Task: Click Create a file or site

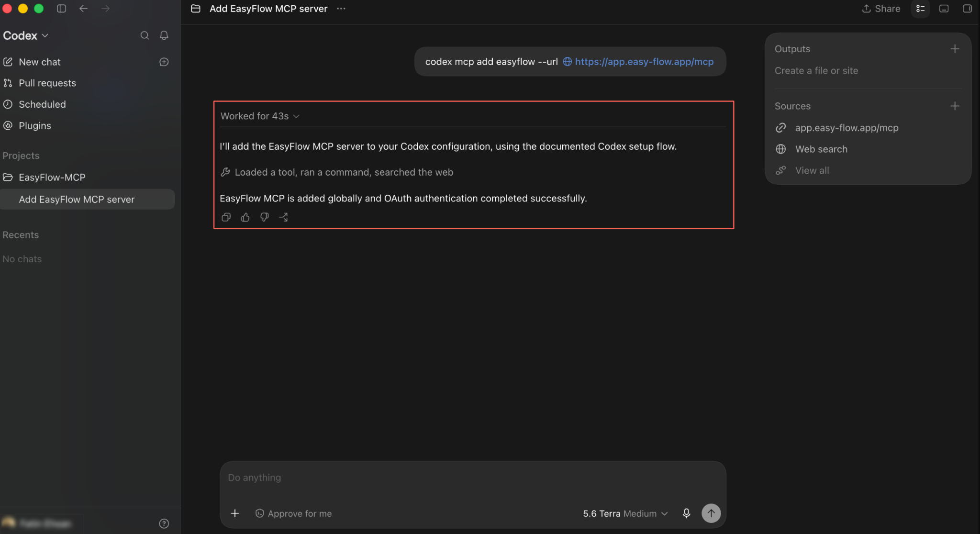Action: pos(816,70)
